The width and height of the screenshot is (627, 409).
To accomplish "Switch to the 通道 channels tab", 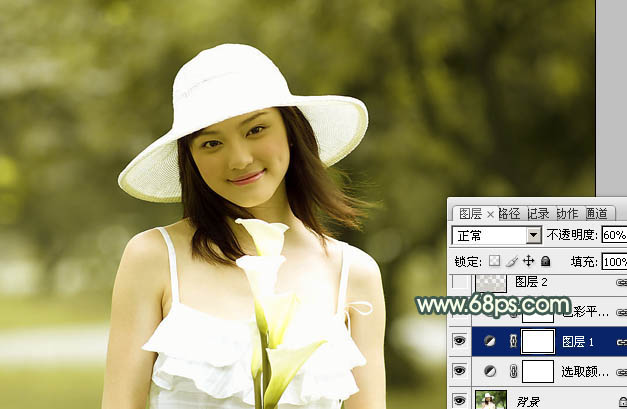I will tap(597, 213).
